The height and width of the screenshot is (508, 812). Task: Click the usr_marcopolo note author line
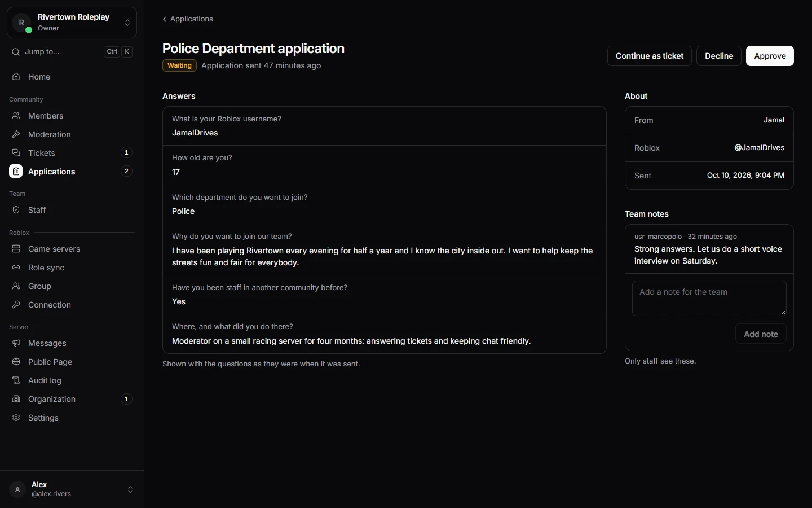686,237
